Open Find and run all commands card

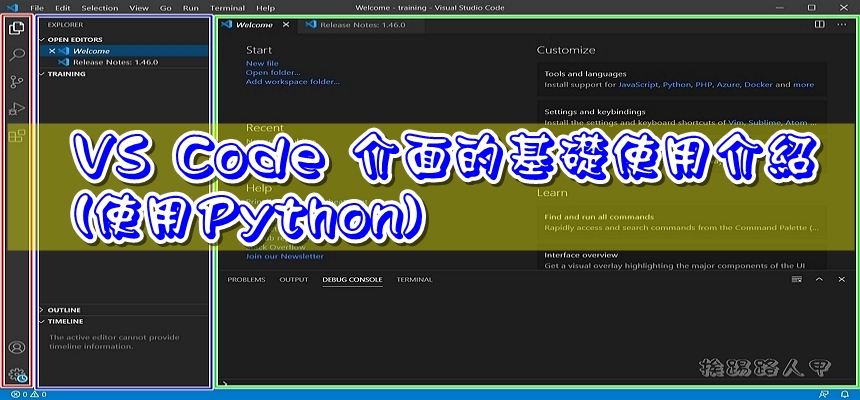click(x=681, y=222)
